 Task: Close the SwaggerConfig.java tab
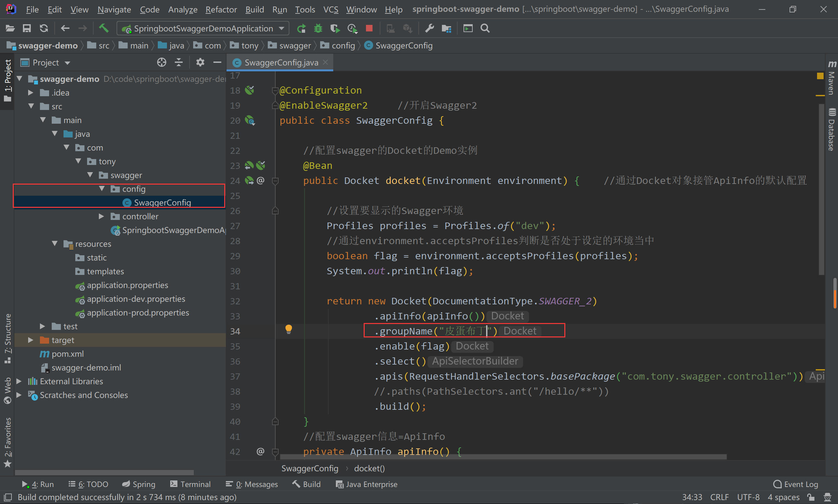click(x=325, y=62)
